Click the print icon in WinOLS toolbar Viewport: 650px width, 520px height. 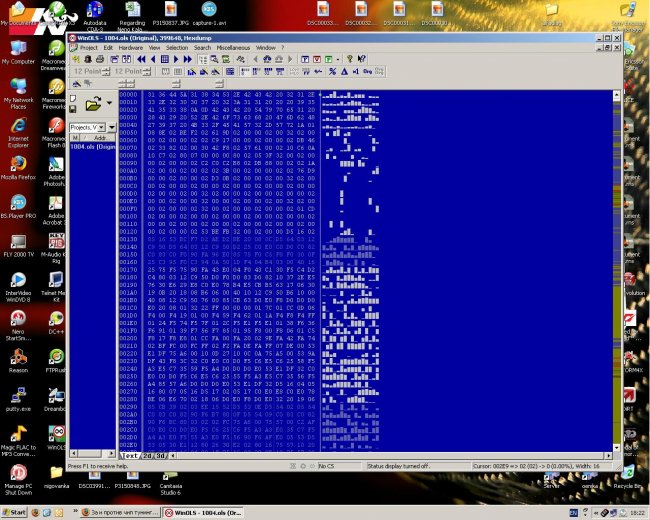click(99, 59)
